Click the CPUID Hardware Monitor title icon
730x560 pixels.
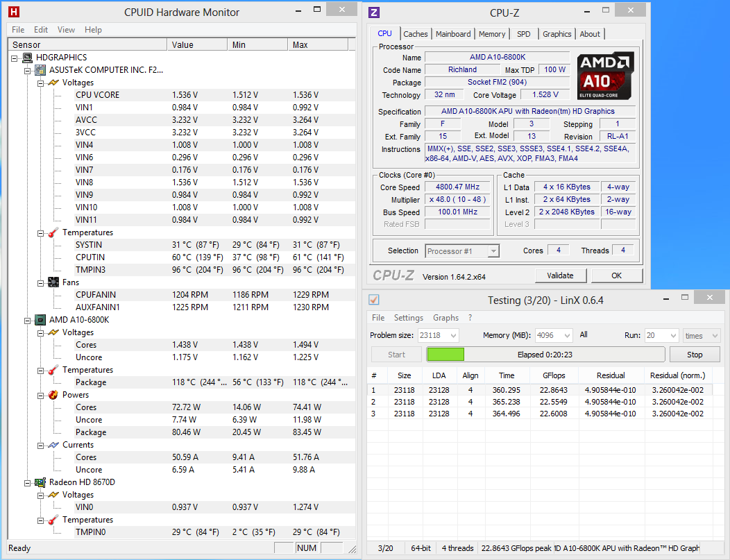(x=14, y=12)
